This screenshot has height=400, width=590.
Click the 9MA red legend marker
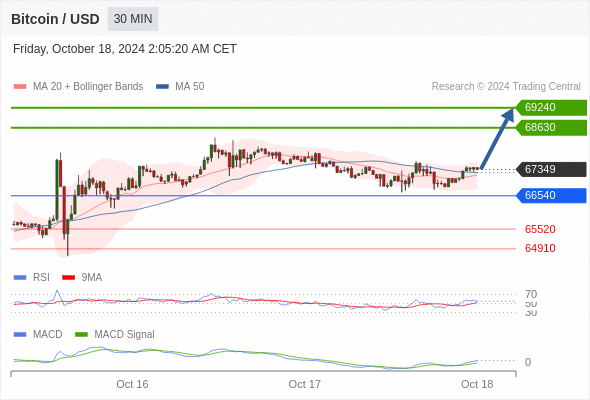click(68, 278)
